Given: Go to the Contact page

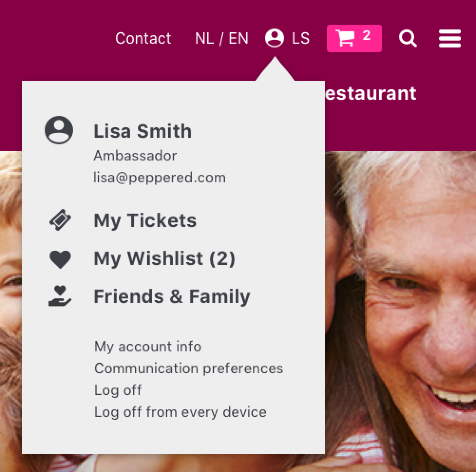Looking at the screenshot, I should click(143, 38).
